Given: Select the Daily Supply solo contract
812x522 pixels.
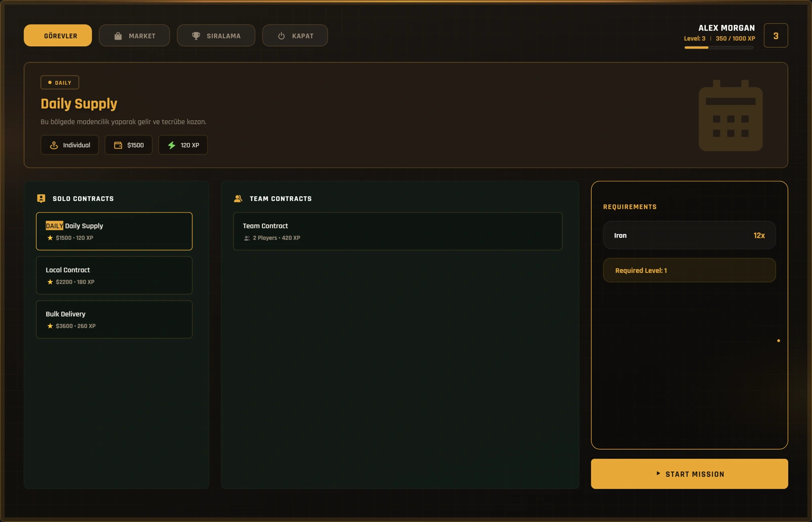Looking at the screenshot, I should pyautogui.click(x=114, y=231).
